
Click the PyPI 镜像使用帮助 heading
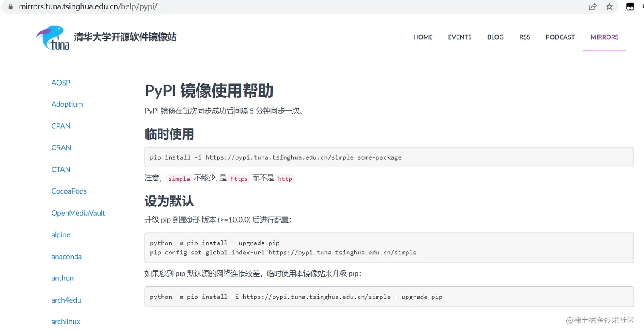209,91
